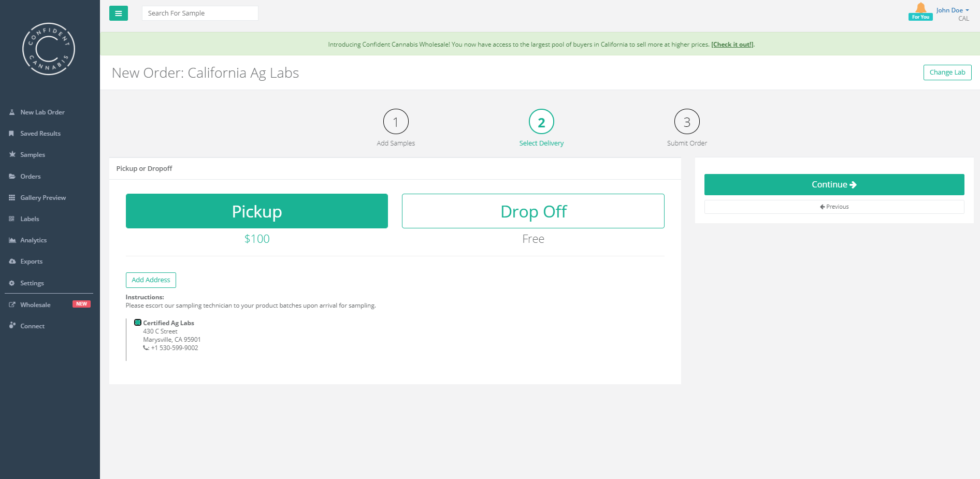Open the For You notification bell
The height and width of the screenshot is (479, 980).
point(920,11)
